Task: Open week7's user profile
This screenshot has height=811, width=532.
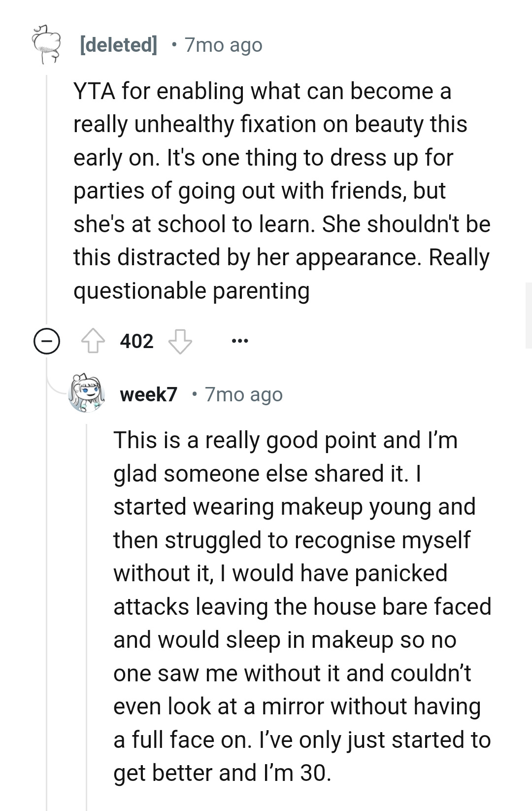Action: [x=149, y=394]
